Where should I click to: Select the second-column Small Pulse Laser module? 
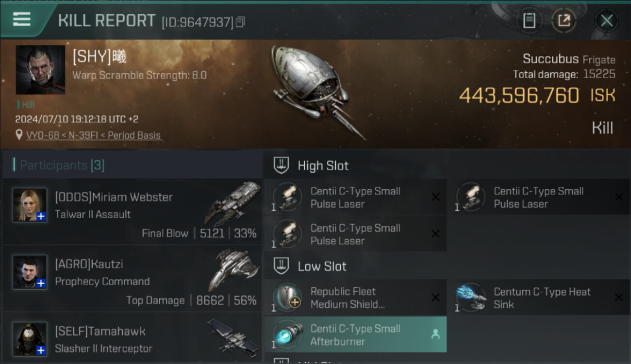[x=538, y=197]
